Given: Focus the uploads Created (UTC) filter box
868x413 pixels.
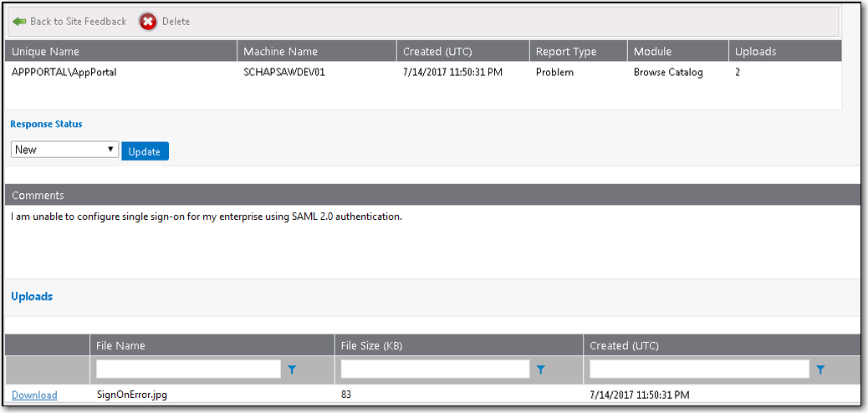Looking at the screenshot, I should 699,369.
